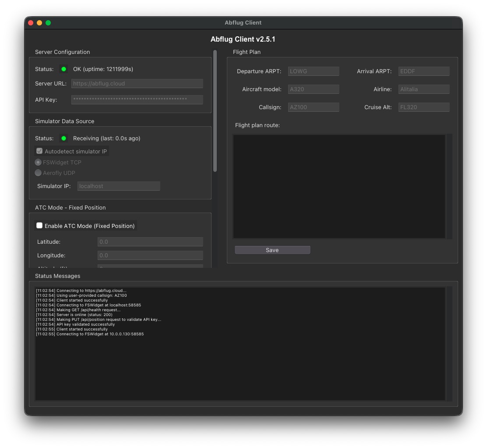Click the Longitude input field
487x448 pixels.
(x=150, y=255)
